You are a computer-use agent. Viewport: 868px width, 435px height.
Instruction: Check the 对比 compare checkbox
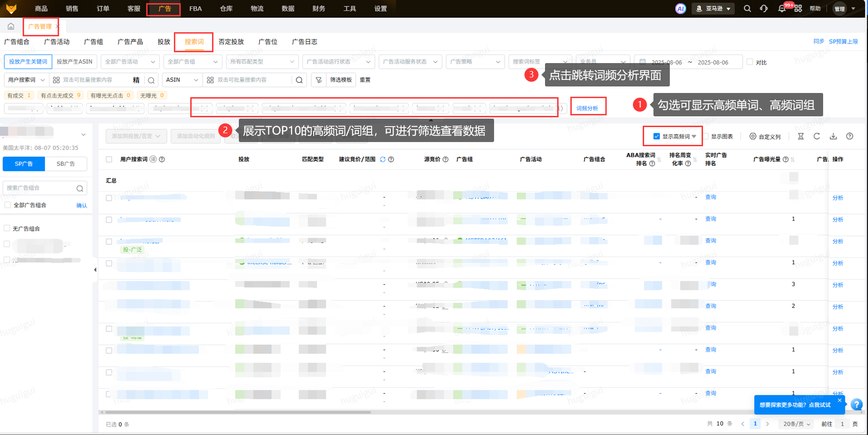coord(750,62)
